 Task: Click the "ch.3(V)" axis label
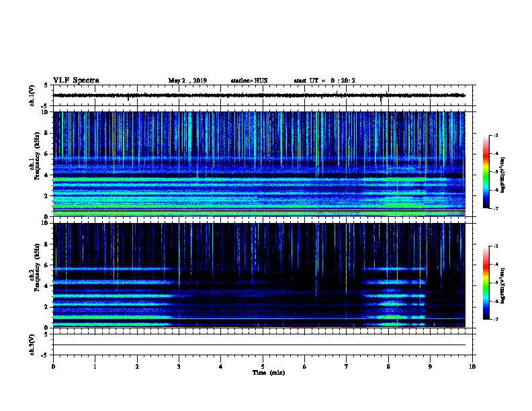tap(32, 345)
